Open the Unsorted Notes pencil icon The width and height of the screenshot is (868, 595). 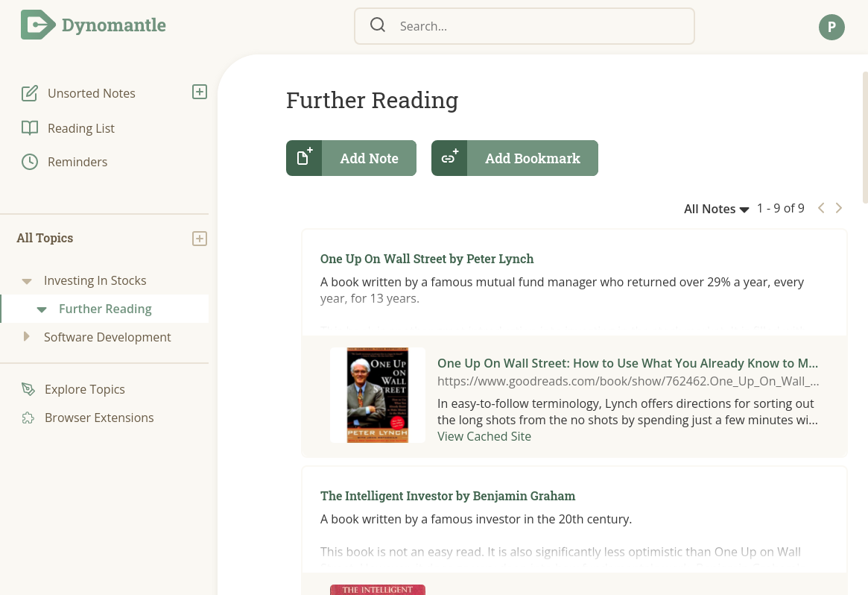(x=29, y=93)
